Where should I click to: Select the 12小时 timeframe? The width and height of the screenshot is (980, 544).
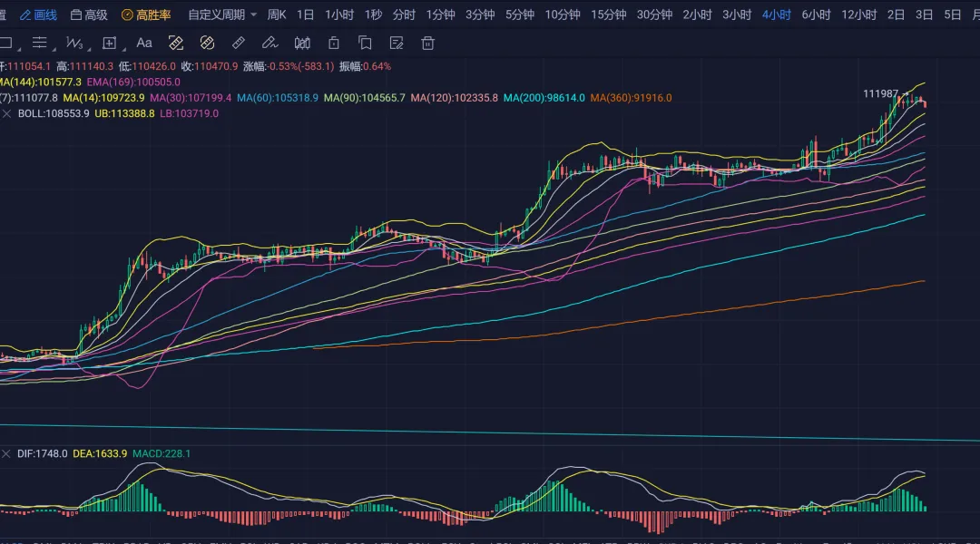(858, 15)
